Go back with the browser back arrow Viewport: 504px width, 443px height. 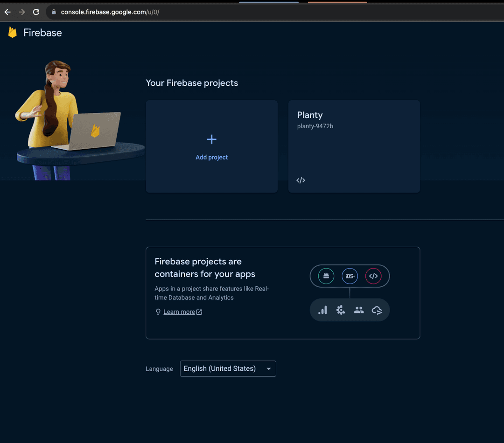[x=7, y=12]
